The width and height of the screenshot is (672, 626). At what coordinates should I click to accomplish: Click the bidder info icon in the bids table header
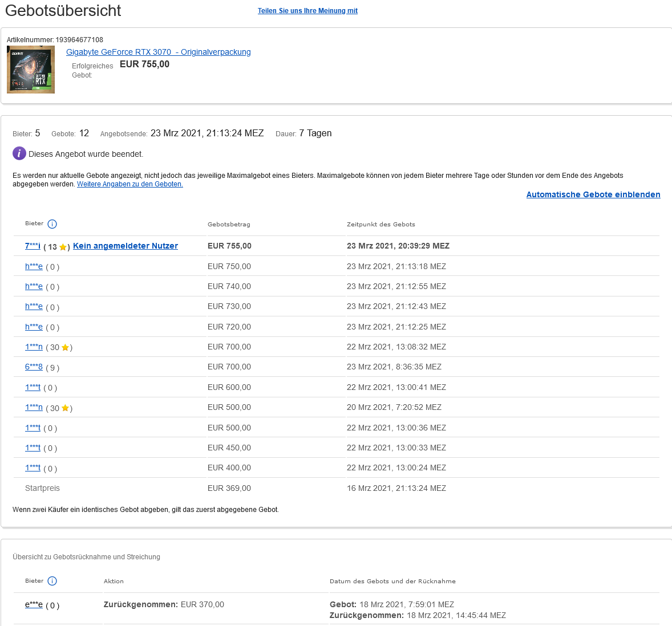(52, 224)
